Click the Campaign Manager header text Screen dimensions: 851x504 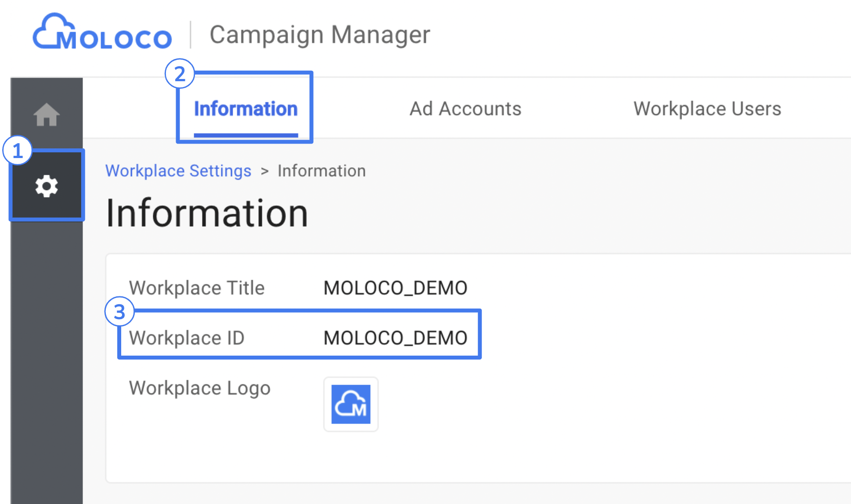point(320,34)
